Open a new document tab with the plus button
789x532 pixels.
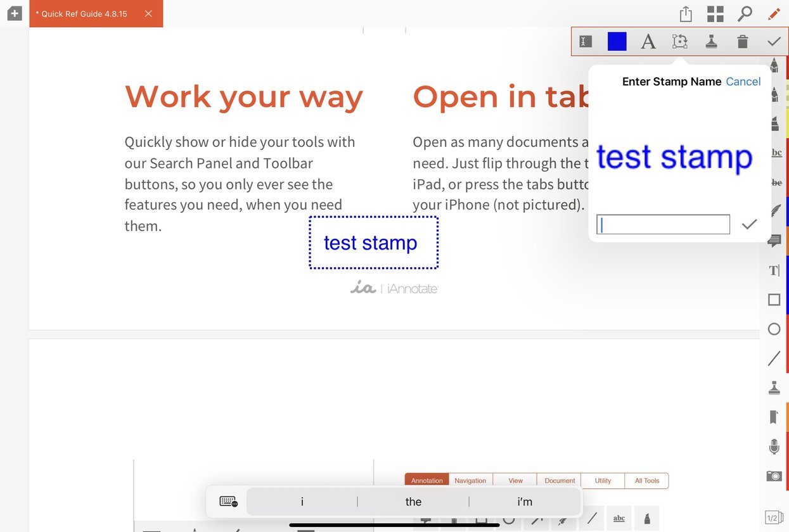click(14, 13)
